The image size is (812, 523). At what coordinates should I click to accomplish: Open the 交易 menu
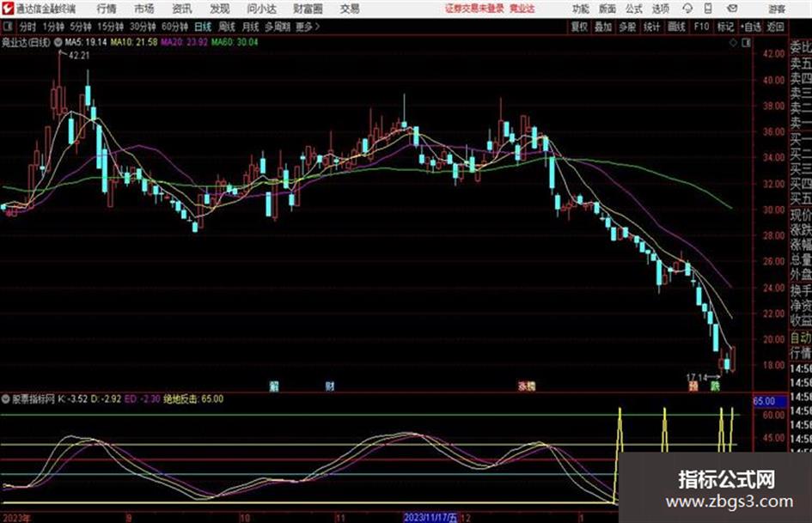pos(350,9)
